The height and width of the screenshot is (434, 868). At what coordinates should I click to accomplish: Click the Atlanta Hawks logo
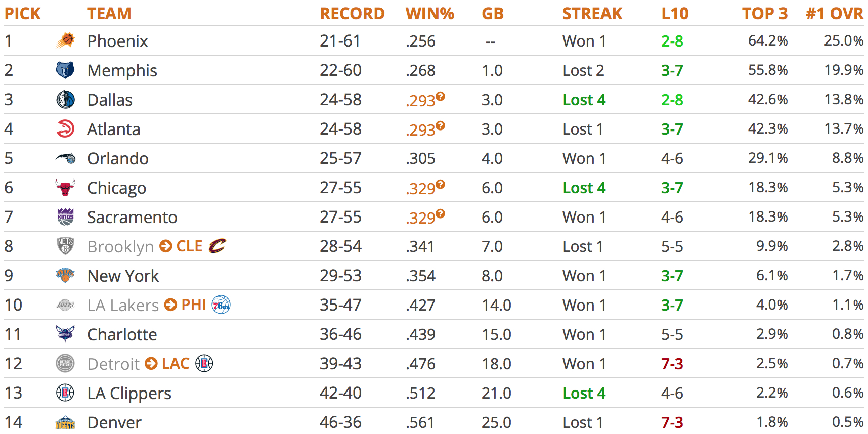click(x=65, y=128)
